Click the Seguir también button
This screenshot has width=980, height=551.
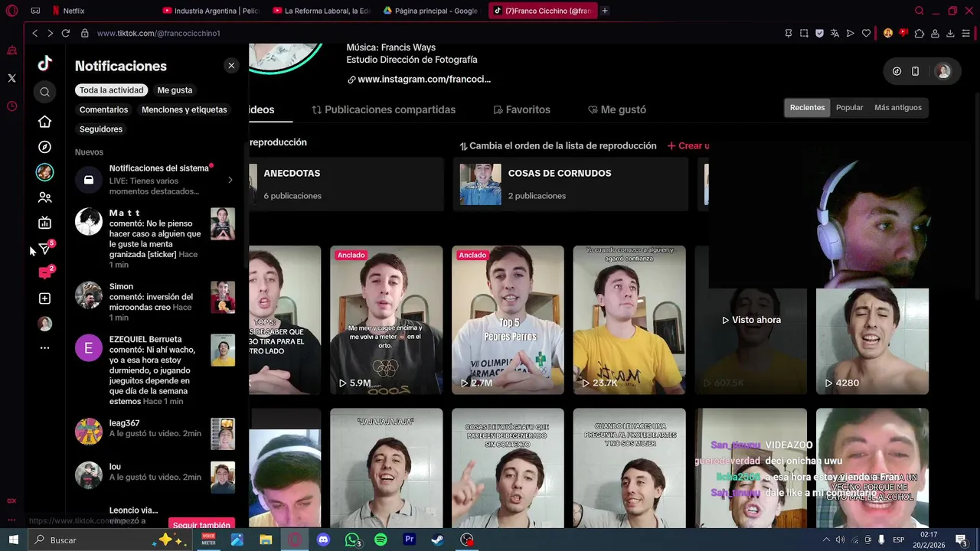pos(201,523)
